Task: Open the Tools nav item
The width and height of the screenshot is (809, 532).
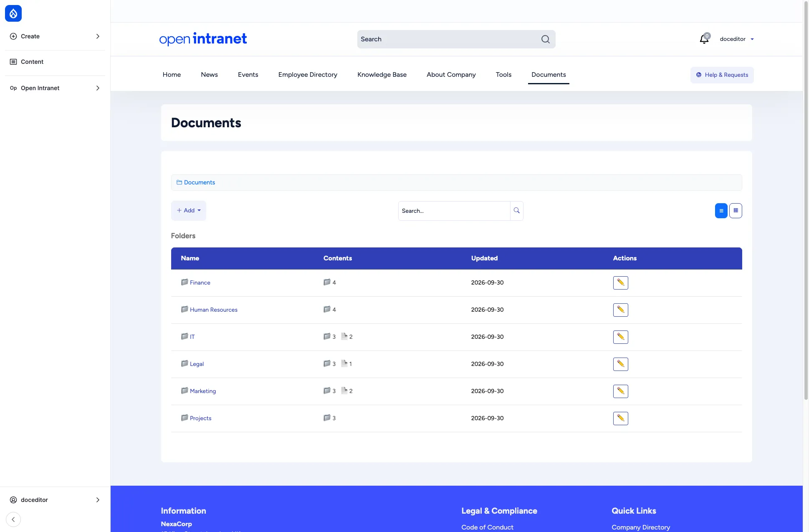Action: click(x=503, y=75)
